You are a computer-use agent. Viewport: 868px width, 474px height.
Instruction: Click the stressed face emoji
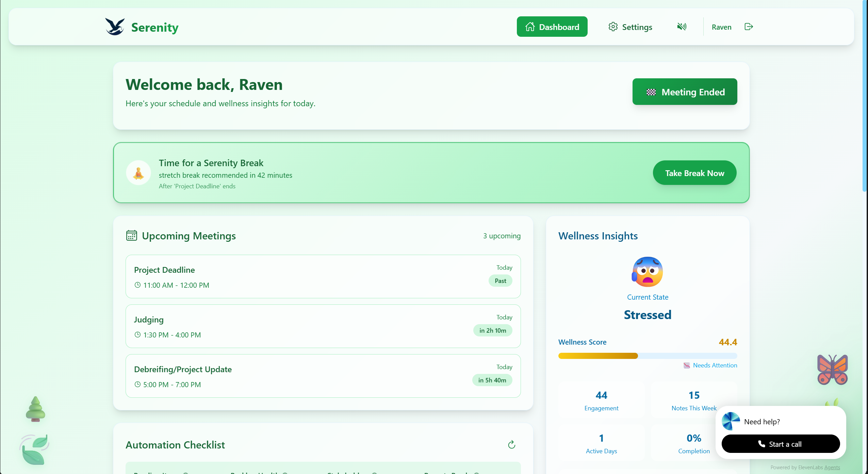coord(647,272)
